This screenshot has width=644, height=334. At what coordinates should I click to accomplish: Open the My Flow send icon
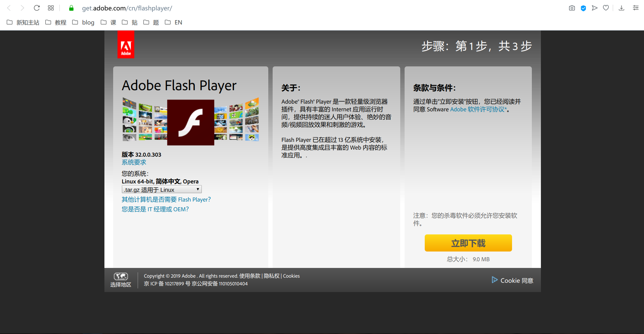click(595, 8)
